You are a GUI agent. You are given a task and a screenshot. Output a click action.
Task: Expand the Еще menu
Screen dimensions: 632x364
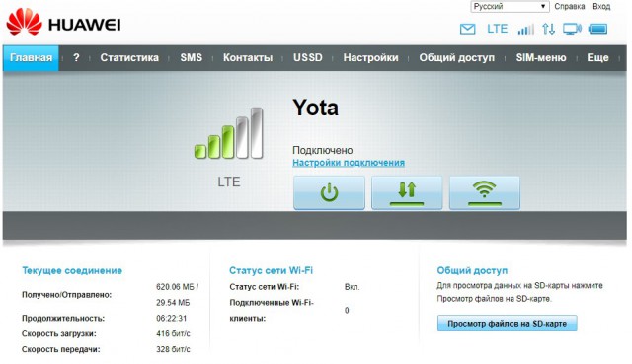597,57
